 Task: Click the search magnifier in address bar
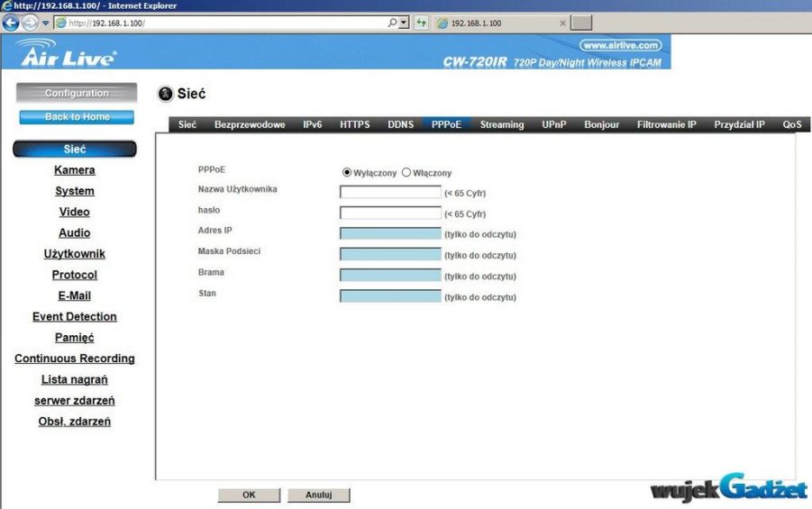click(393, 23)
